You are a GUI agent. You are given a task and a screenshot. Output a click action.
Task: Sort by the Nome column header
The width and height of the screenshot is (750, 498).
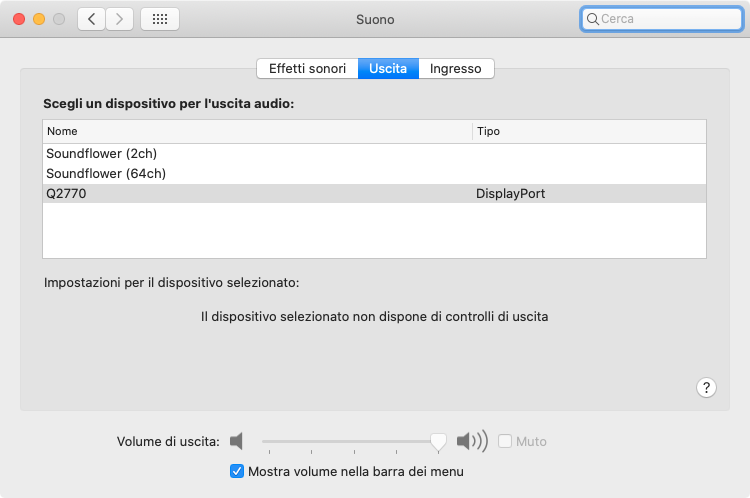pyautogui.click(x=257, y=131)
